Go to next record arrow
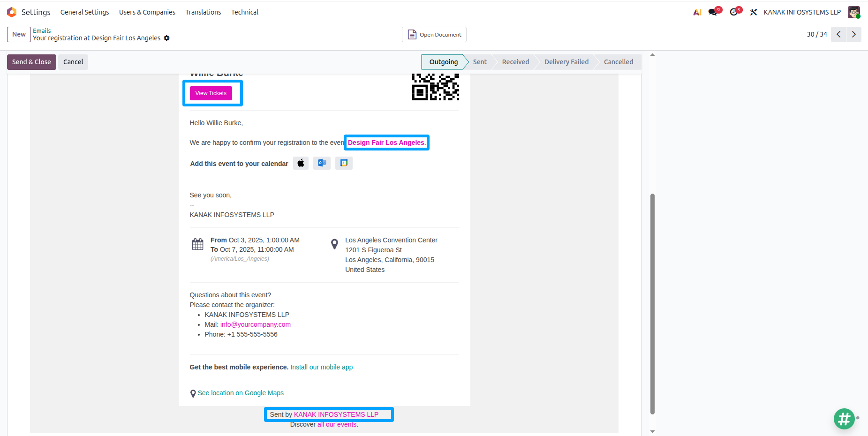 (854, 34)
